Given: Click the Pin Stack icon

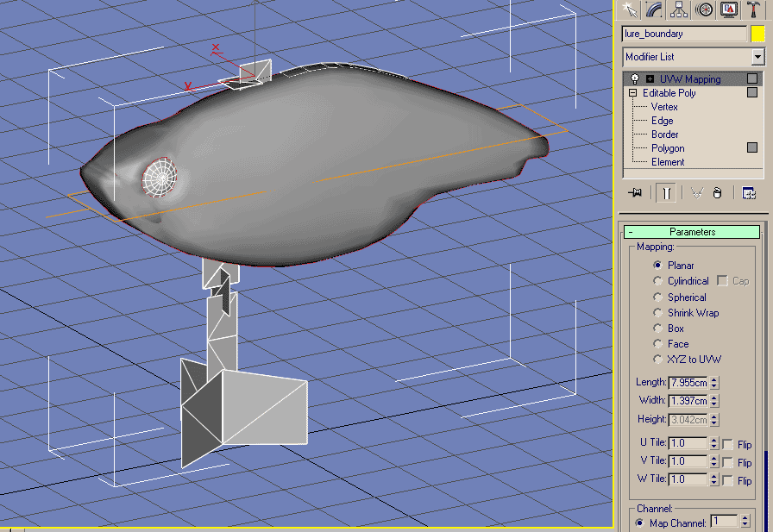Looking at the screenshot, I should (x=635, y=194).
